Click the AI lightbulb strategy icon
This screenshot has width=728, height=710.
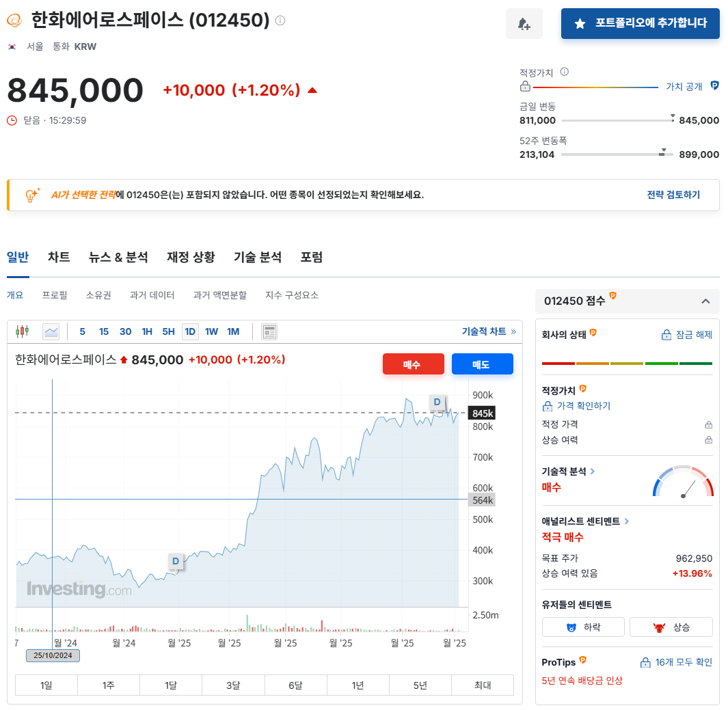[x=32, y=195]
